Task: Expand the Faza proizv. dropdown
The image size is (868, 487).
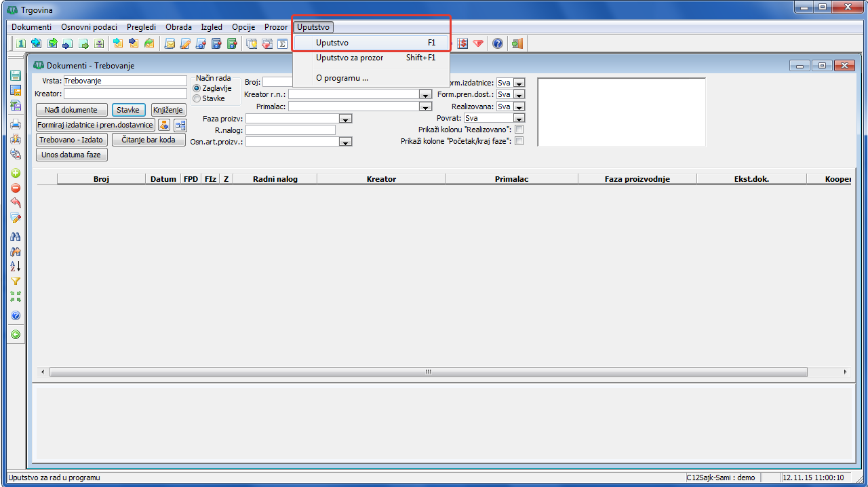Action: pos(345,119)
